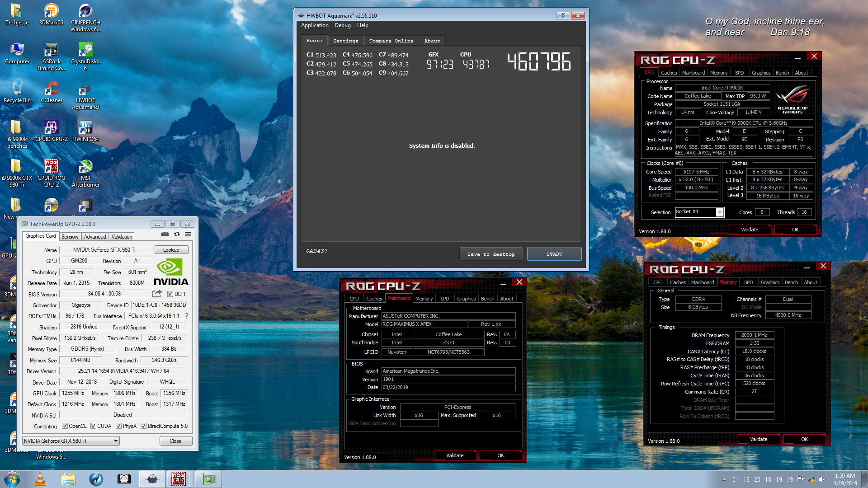Open Windows Explorer from the taskbar
Viewport: 868px width, 488px height.
68,479
